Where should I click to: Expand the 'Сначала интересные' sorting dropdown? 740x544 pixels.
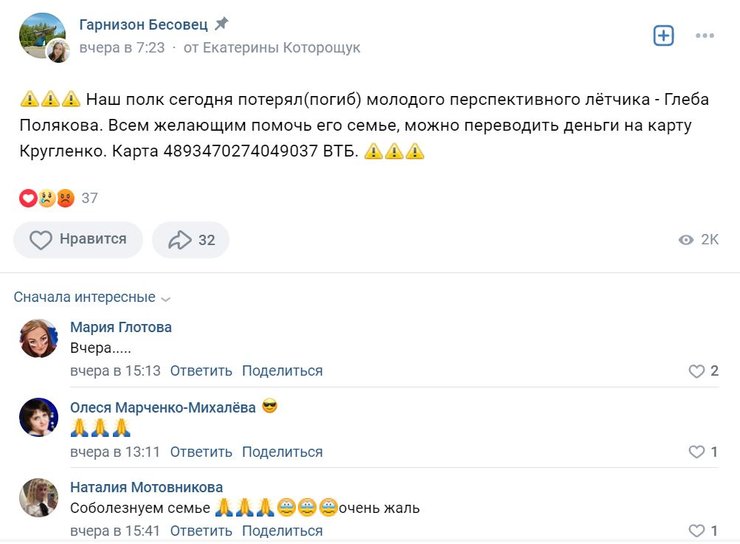point(92,297)
